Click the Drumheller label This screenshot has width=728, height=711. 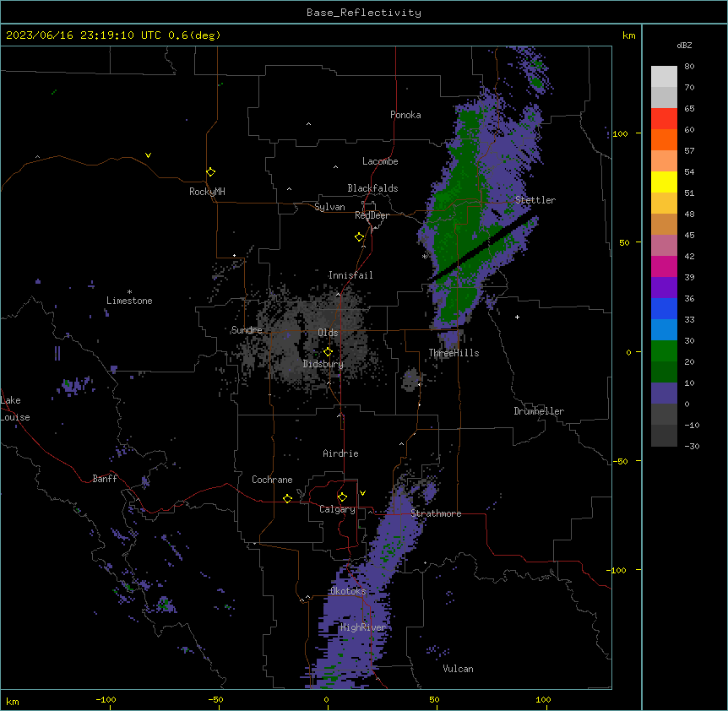(x=539, y=411)
